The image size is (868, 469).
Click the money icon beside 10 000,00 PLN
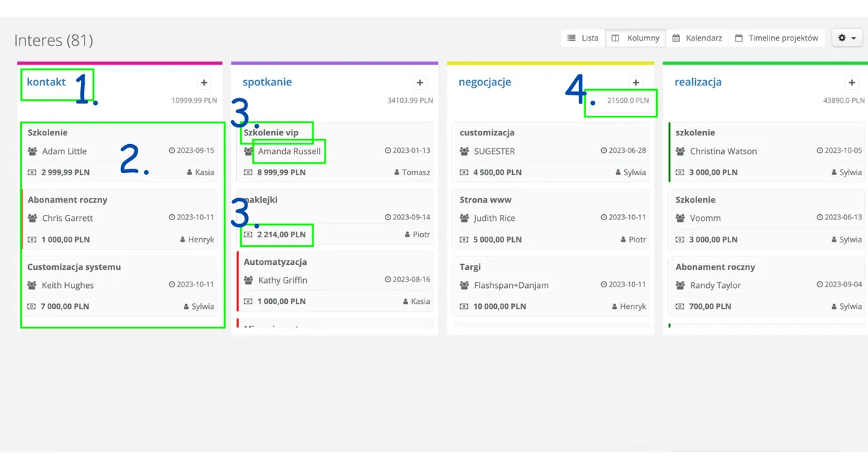pyautogui.click(x=464, y=306)
